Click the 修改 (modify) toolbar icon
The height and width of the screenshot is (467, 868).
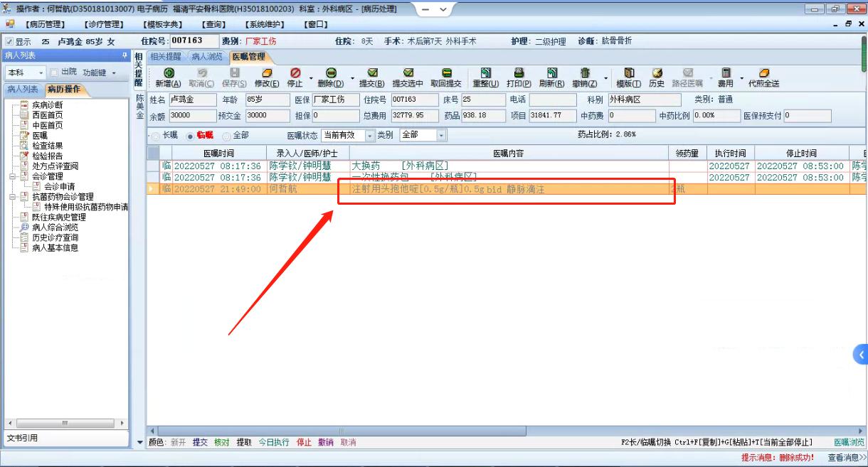pos(267,73)
